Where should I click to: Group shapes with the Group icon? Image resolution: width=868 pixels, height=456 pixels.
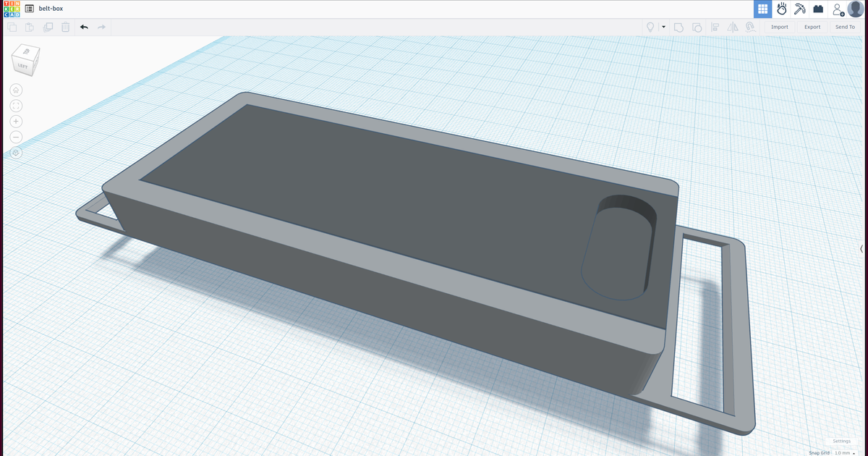click(x=678, y=27)
